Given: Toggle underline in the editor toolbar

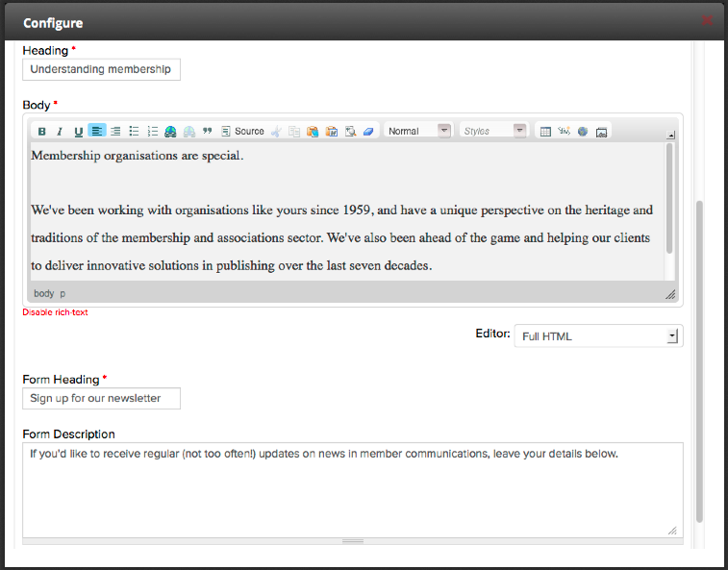Looking at the screenshot, I should (x=79, y=132).
